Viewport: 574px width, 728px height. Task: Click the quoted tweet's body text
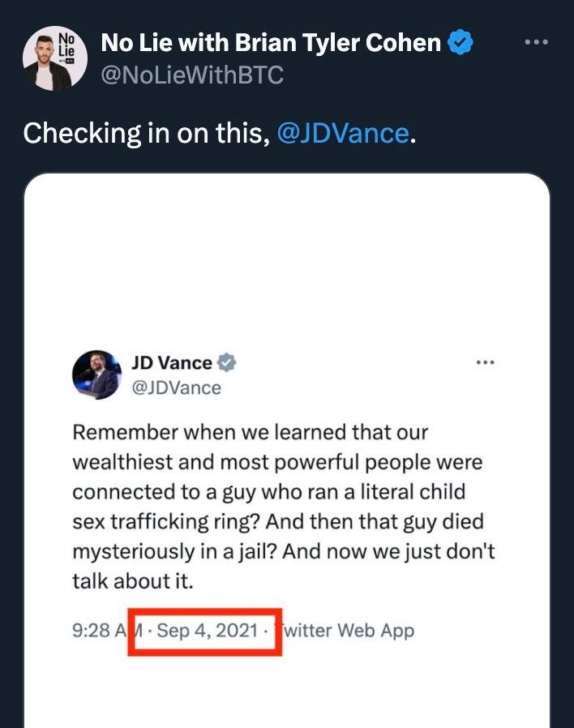click(x=284, y=507)
